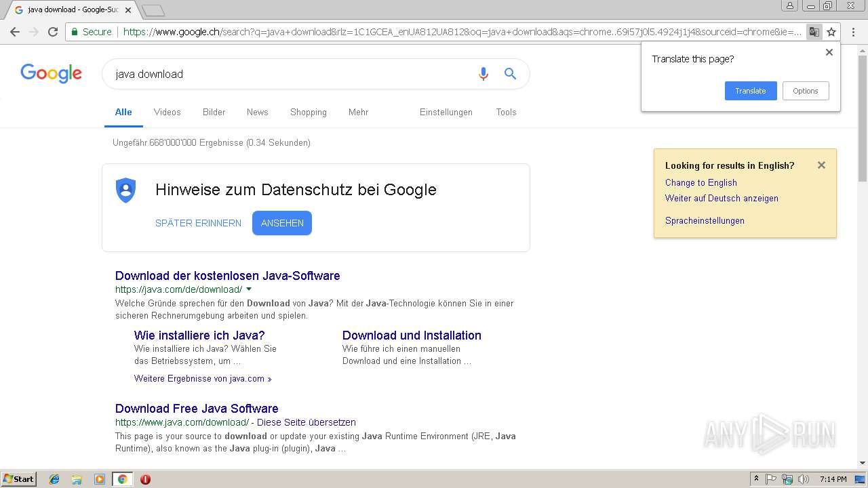This screenshot has height=488, width=868.
Task: Close the Translate this page popup
Action: (x=829, y=52)
